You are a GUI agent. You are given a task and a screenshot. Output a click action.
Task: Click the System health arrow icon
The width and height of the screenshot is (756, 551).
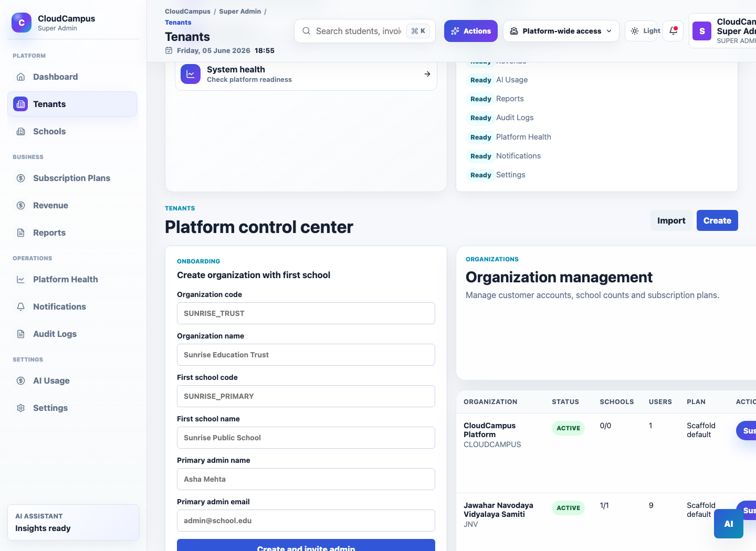point(427,74)
